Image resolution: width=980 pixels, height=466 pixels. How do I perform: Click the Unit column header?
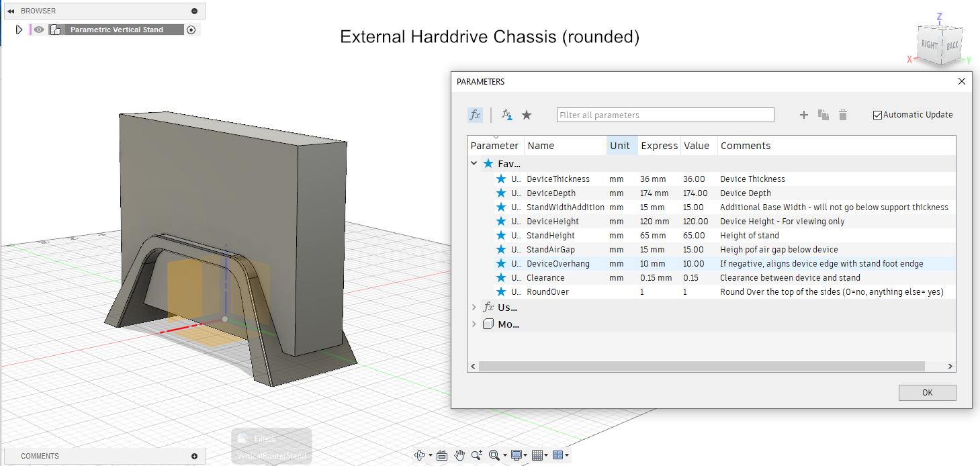point(621,145)
